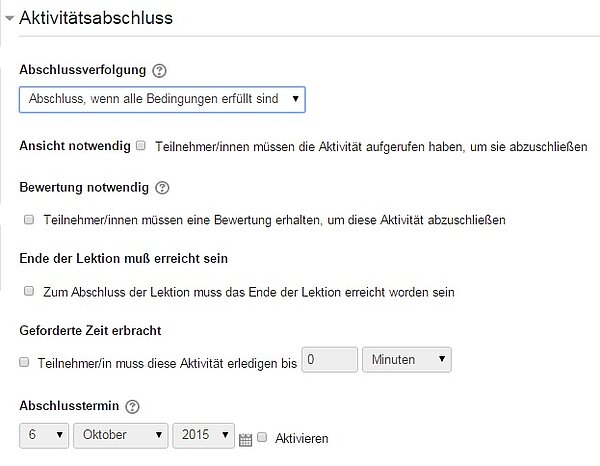
Task: Toggle the Geforderte Zeit checkbox
Action: pyautogui.click(x=25, y=365)
